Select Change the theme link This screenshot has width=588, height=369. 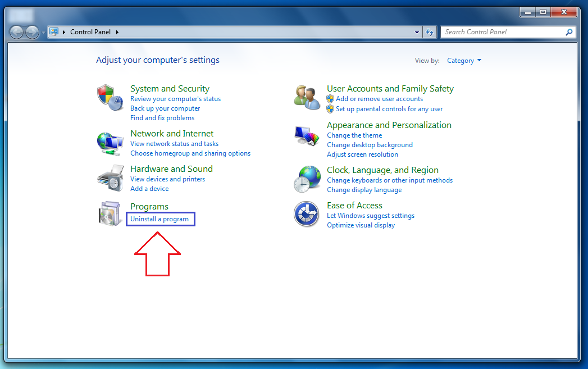pos(354,135)
